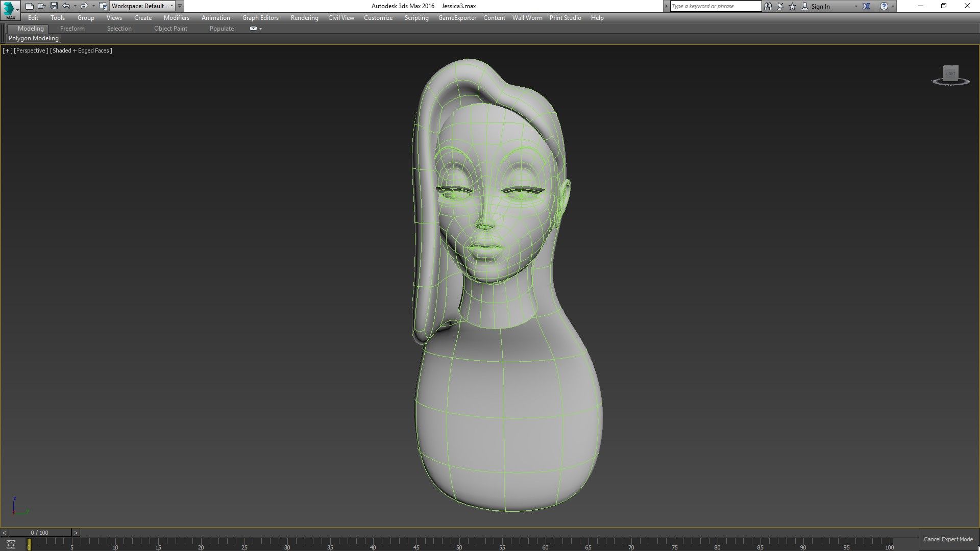
Task: Click the ViewCube in the viewport corner
Action: pos(950,73)
